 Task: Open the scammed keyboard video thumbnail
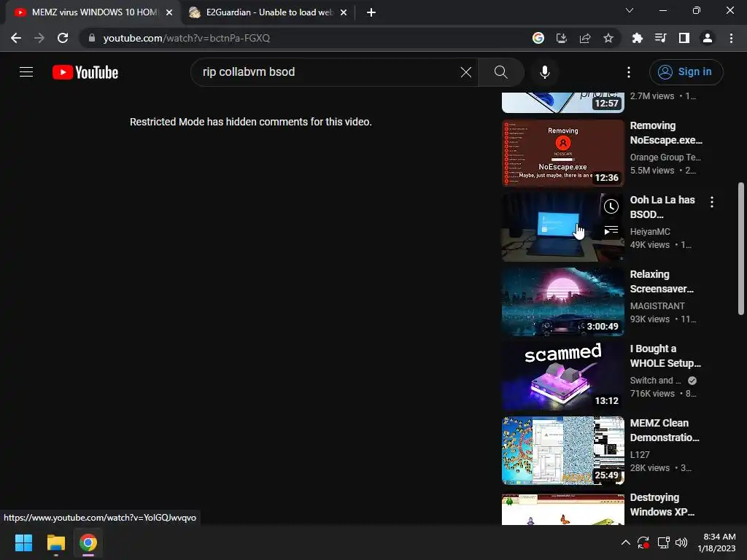pyautogui.click(x=562, y=376)
